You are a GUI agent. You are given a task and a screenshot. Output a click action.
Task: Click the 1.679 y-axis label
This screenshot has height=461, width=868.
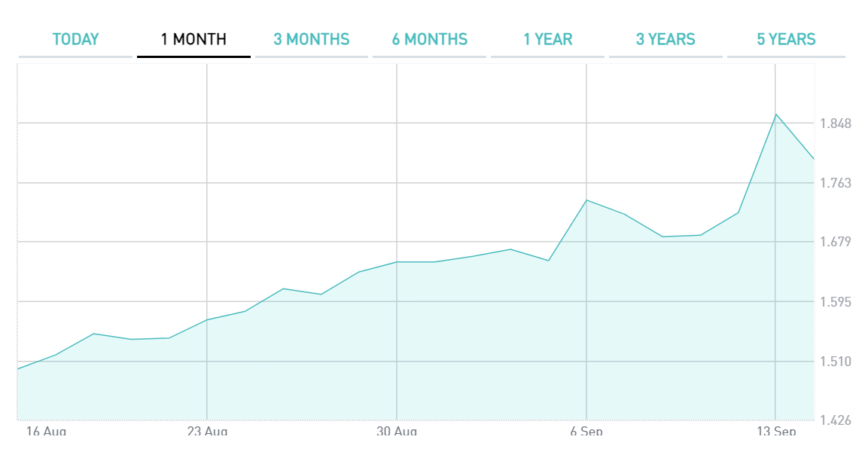[836, 242]
